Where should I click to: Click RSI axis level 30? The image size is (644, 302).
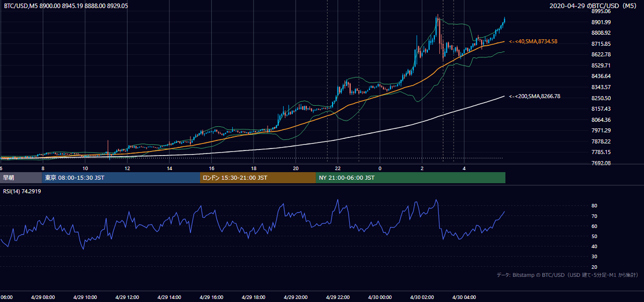(595, 257)
